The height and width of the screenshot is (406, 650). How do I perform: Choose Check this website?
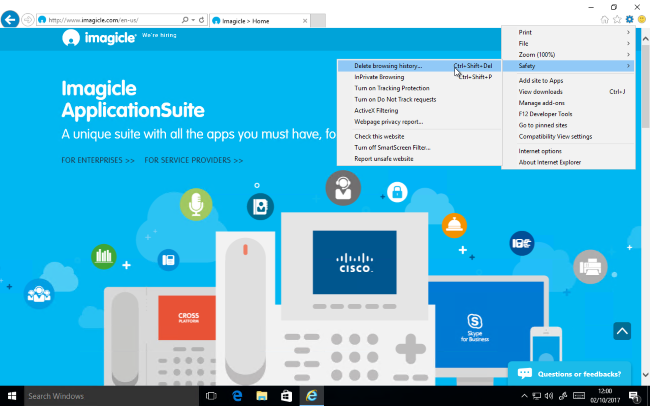[419, 136]
